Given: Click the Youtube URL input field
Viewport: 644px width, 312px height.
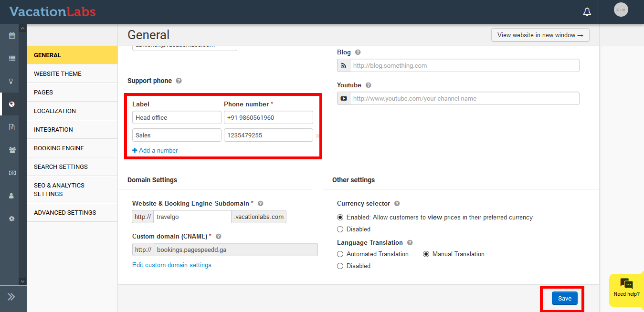Looking at the screenshot, I should pos(465,99).
